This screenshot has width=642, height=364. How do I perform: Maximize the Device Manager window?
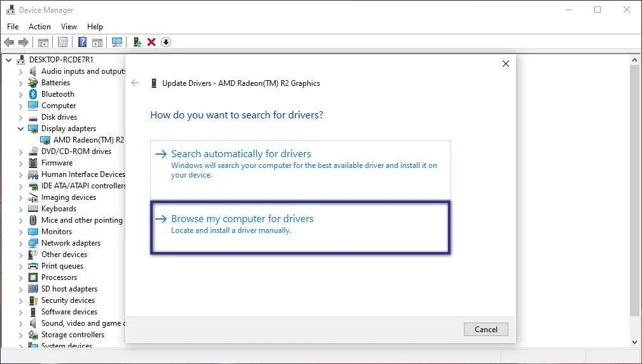pyautogui.click(x=597, y=10)
